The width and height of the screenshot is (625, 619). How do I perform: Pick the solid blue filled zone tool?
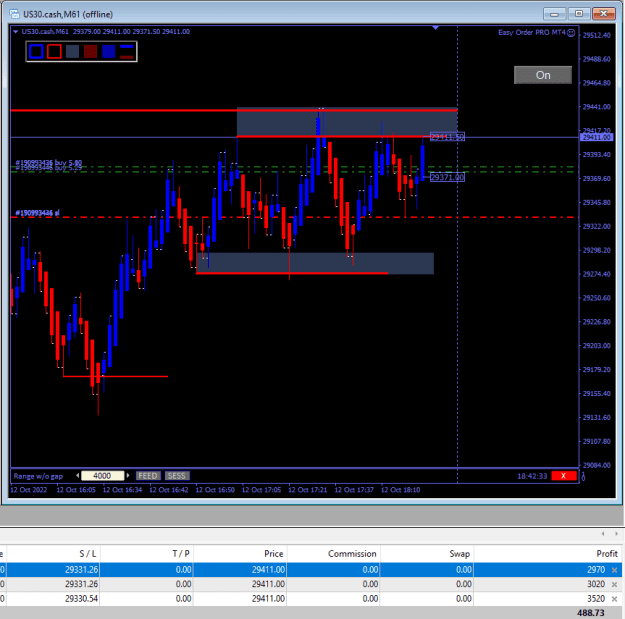click(x=108, y=52)
